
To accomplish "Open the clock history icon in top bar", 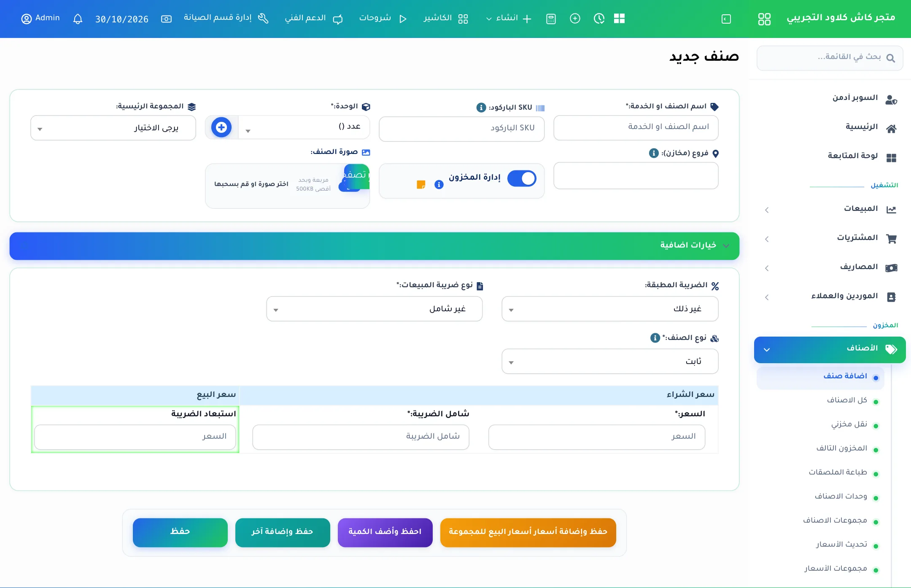I will coord(599,19).
